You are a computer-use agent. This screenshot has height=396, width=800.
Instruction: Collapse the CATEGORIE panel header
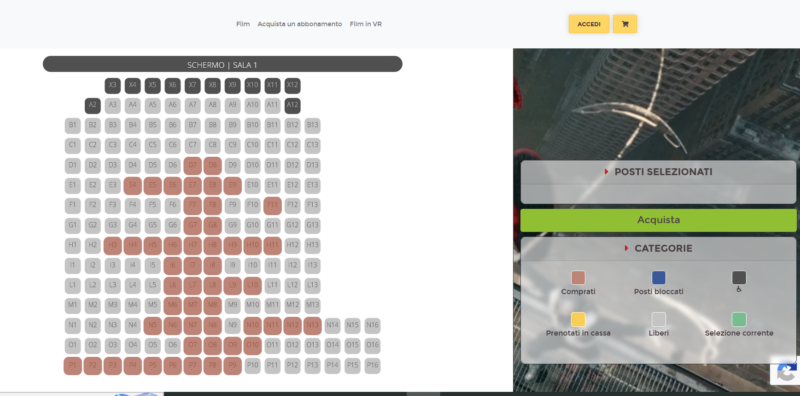[x=658, y=249]
